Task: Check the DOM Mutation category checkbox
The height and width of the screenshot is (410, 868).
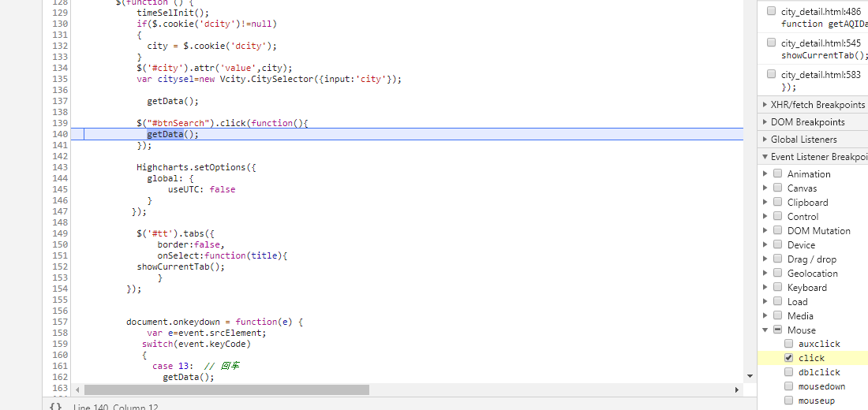Action: click(x=777, y=230)
